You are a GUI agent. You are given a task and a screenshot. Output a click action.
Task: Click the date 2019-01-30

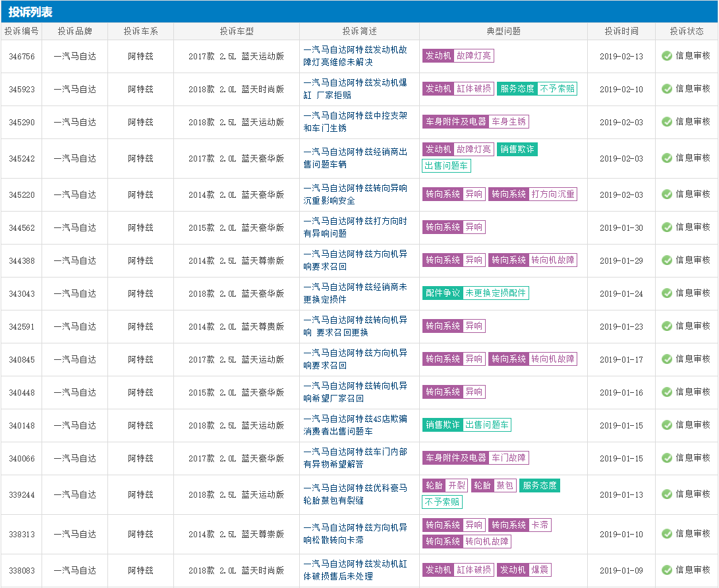[x=621, y=227]
